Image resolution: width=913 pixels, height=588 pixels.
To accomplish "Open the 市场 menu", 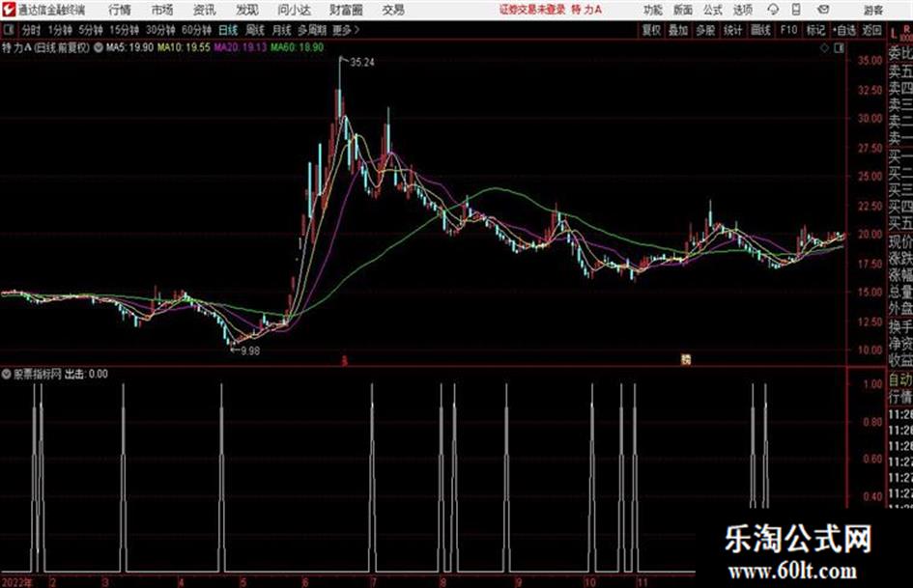I will click(x=162, y=10).
